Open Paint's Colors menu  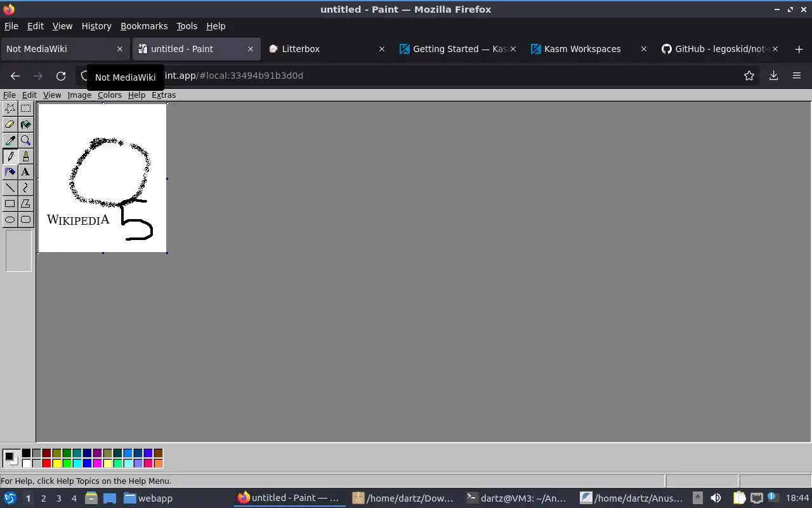(x=110, y=95)
